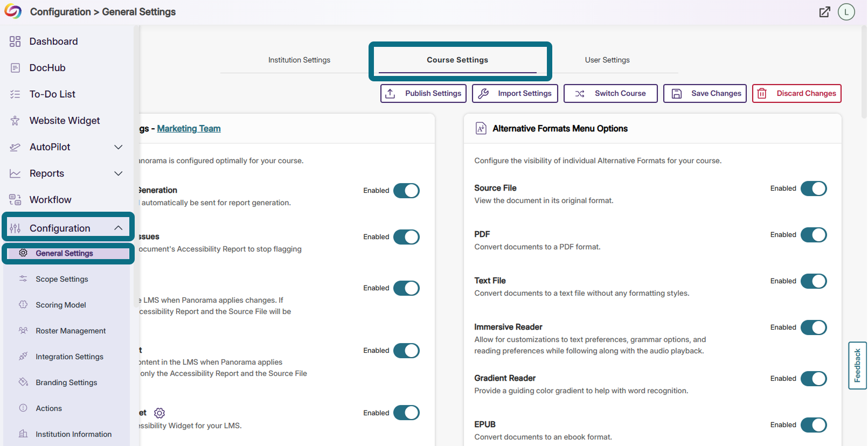This screenshot has height=446, width=868.
Task: Click the Actions info icon
Action: (23, 408)
